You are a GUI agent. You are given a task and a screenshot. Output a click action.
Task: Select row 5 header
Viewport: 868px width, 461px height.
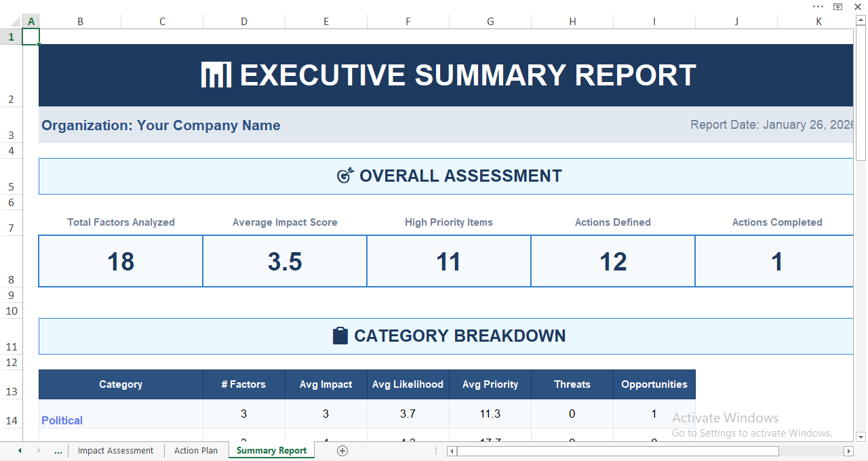[11, 176]
